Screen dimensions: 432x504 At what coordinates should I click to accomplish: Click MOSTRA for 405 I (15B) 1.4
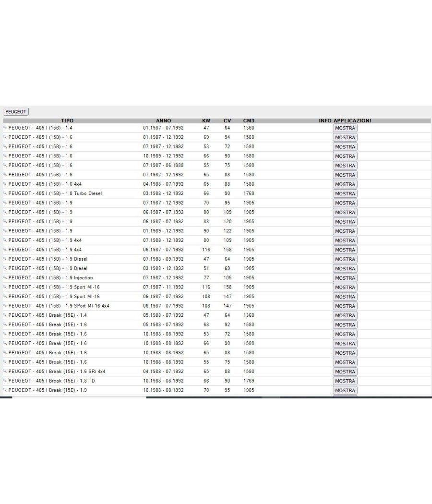pyautogui.click(x=345, y=128)
